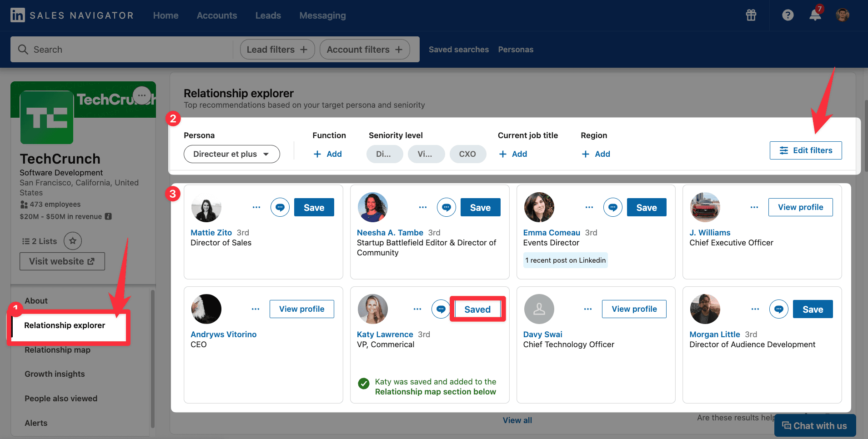Open the gift icon in the top bar

tap(751, 15)
